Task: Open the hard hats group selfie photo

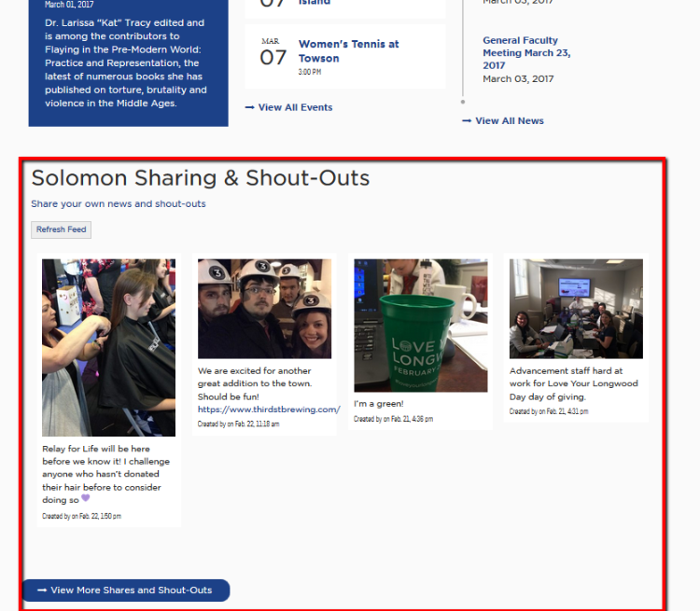Action: point(264,309)
